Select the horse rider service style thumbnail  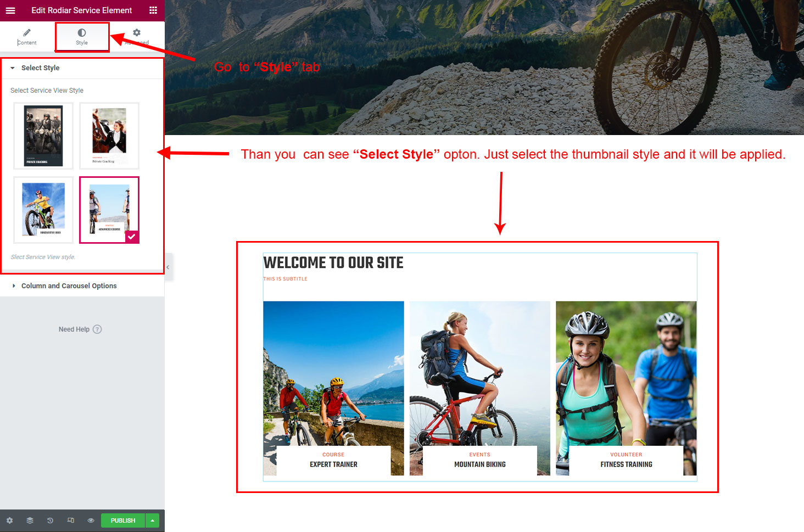(109, 136)
